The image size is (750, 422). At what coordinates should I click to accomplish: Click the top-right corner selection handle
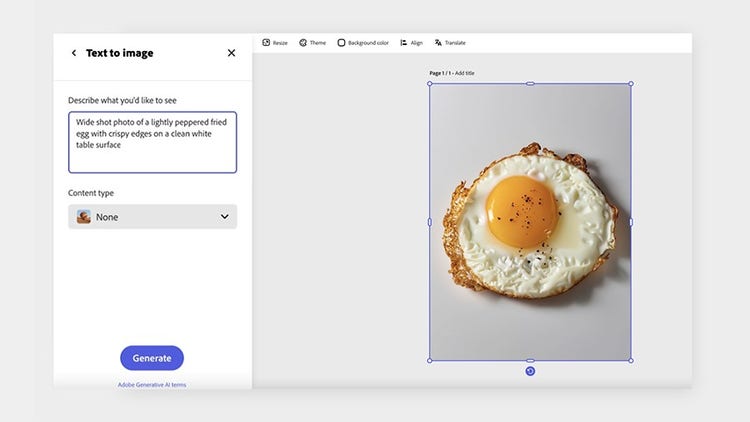[x=631, y=84]
